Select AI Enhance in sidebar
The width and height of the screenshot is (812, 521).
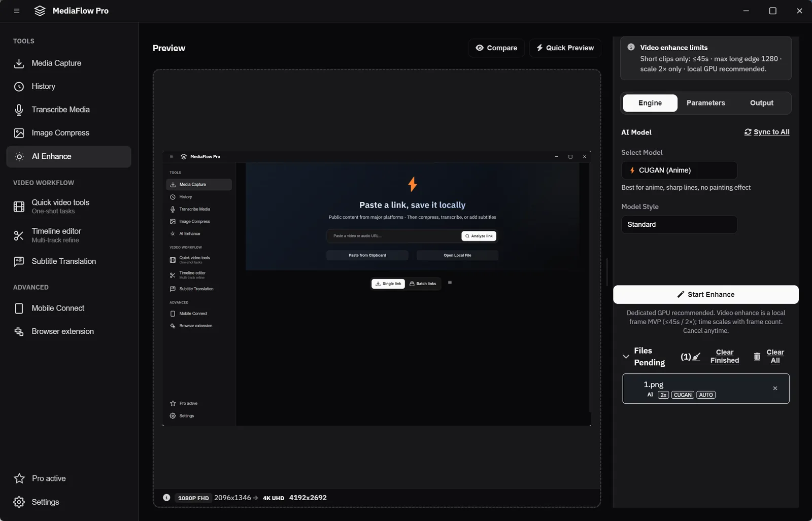coord(69,157)
